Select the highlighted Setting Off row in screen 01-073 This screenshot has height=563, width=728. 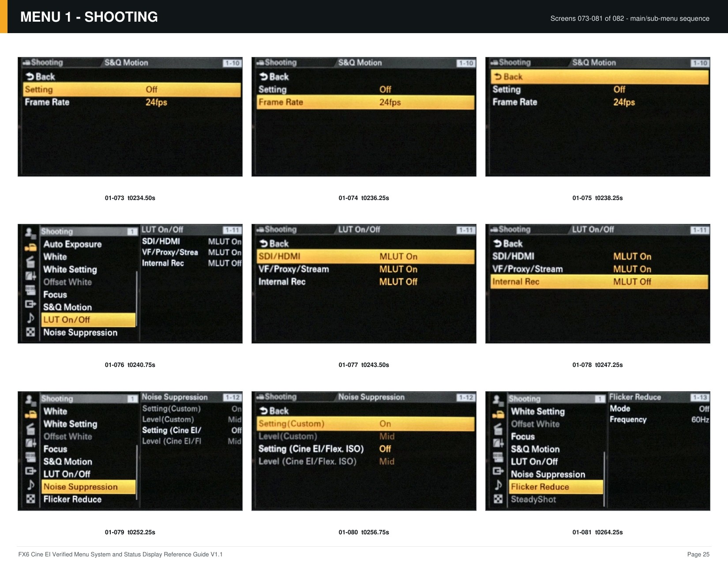pyautogui.click(x=132, y=90)
